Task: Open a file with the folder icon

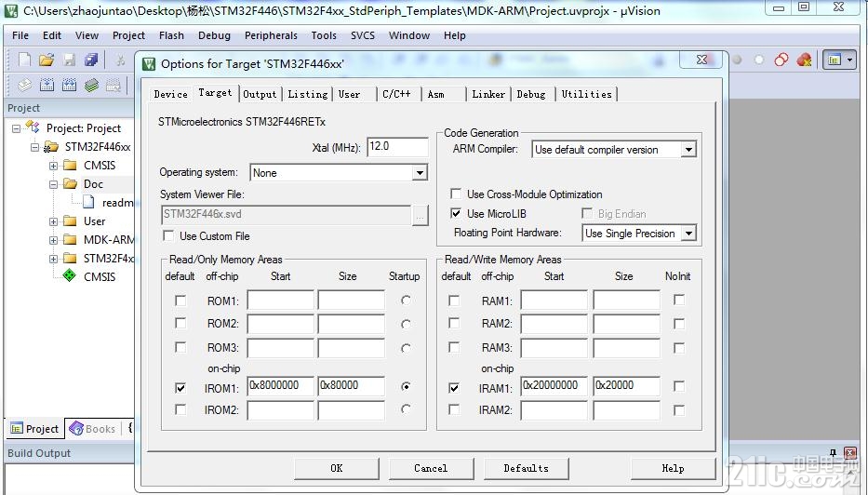Action: [x=47, y=60]
